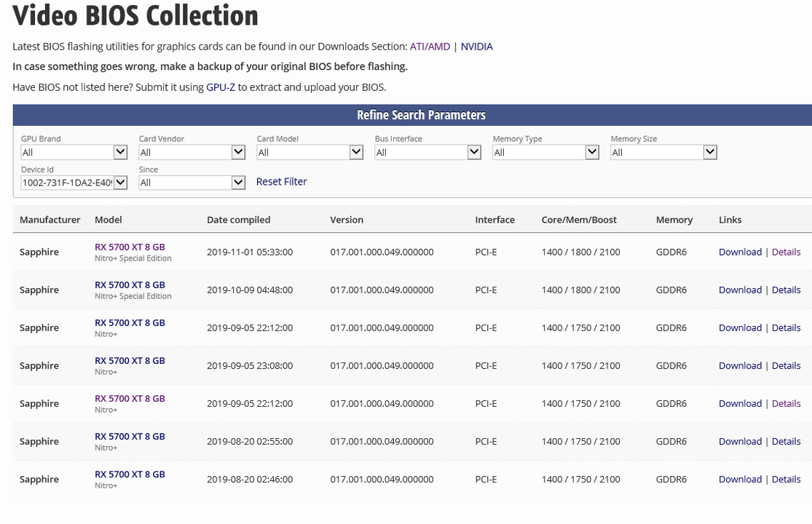
Task: Click the Memory column header
Action: [674, 220]
